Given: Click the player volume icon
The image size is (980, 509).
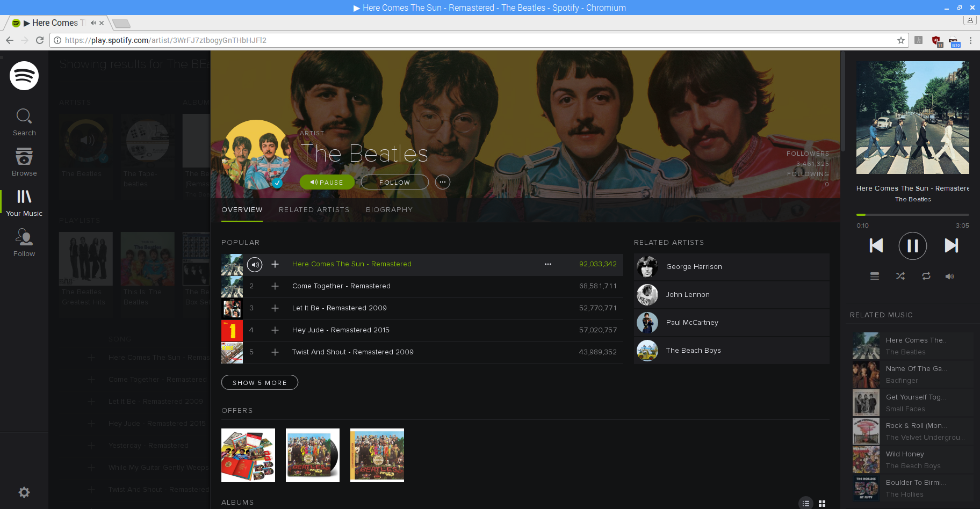Looking at the screenshot, I should click(950, 276).
